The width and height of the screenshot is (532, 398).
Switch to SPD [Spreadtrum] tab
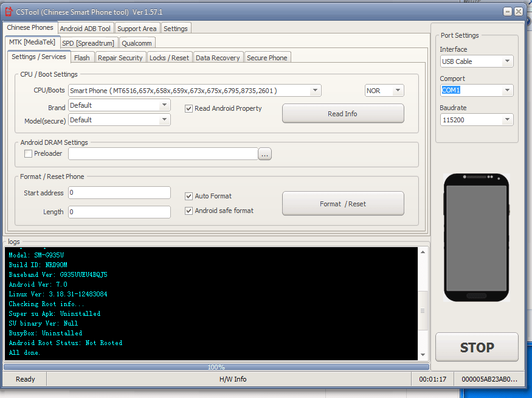click(x=88, y=43)
